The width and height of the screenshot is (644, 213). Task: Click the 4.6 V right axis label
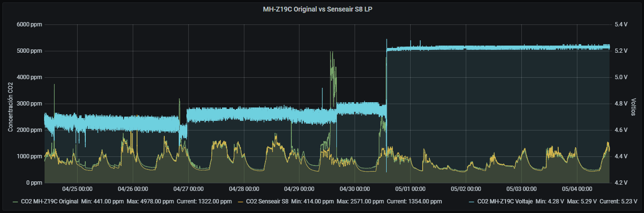[621, 130]
